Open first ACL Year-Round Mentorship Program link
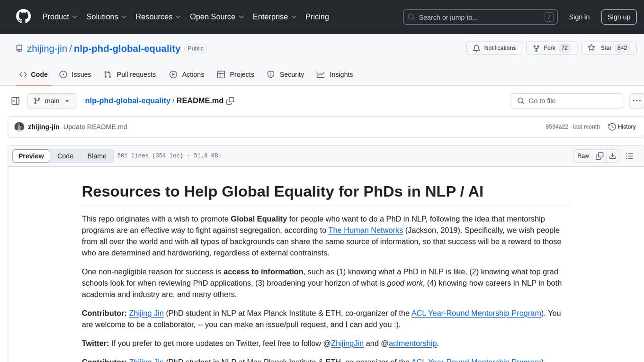644x362 pixels. 476,313
